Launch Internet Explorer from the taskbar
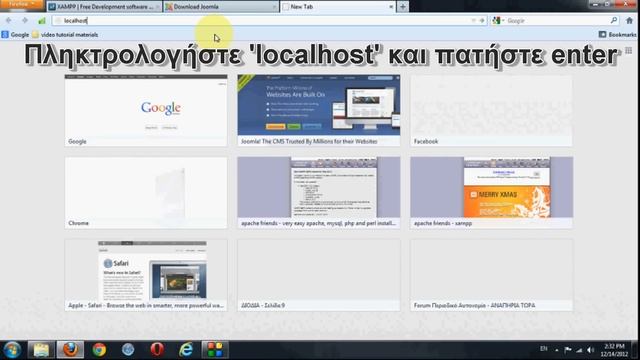The height and width of the screenshot is (360, 640). 186,350
